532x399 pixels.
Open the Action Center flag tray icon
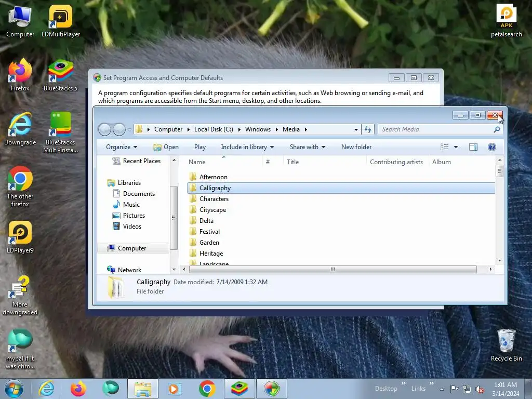click(x=454, y=389)
